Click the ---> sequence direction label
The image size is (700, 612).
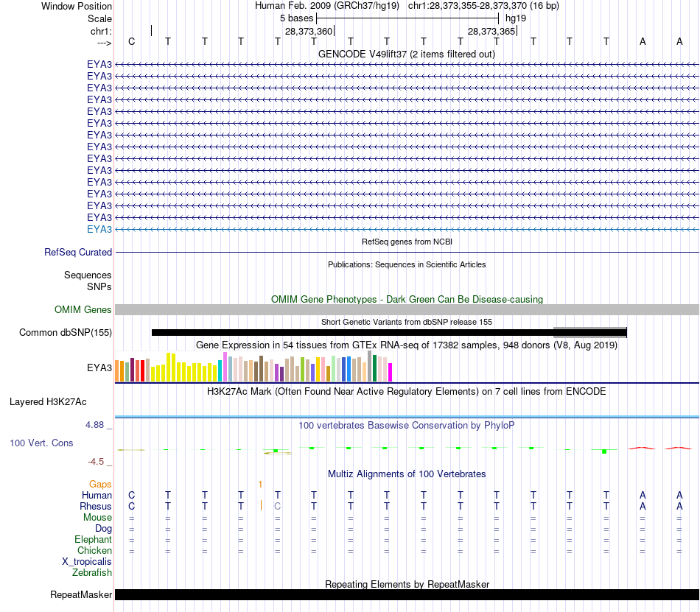(x=104, y=43)
